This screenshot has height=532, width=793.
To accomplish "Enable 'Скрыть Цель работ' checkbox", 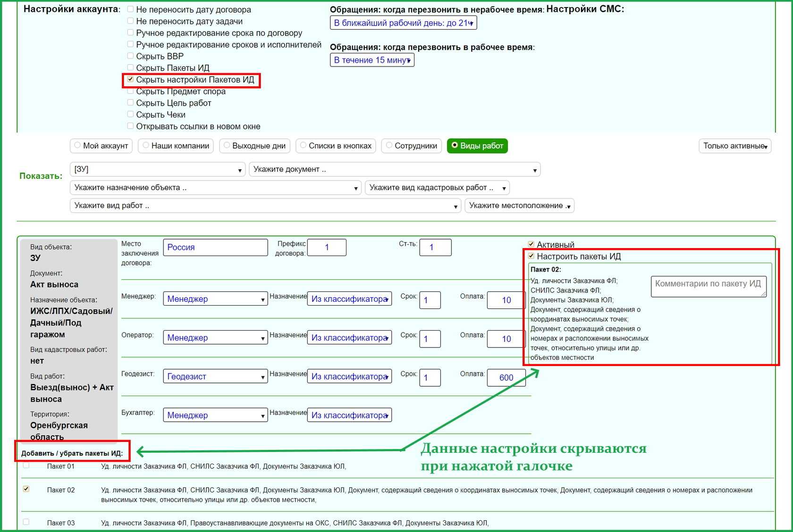I will click(130, 102).
